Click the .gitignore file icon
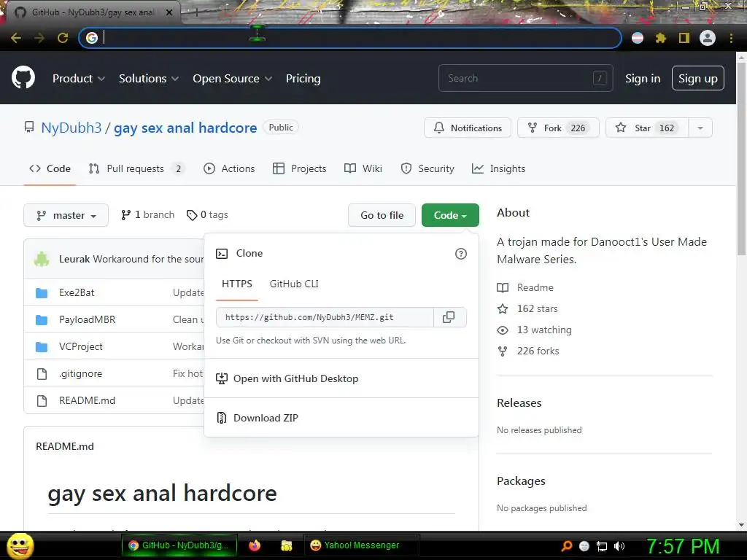 (x=42, y=374)
